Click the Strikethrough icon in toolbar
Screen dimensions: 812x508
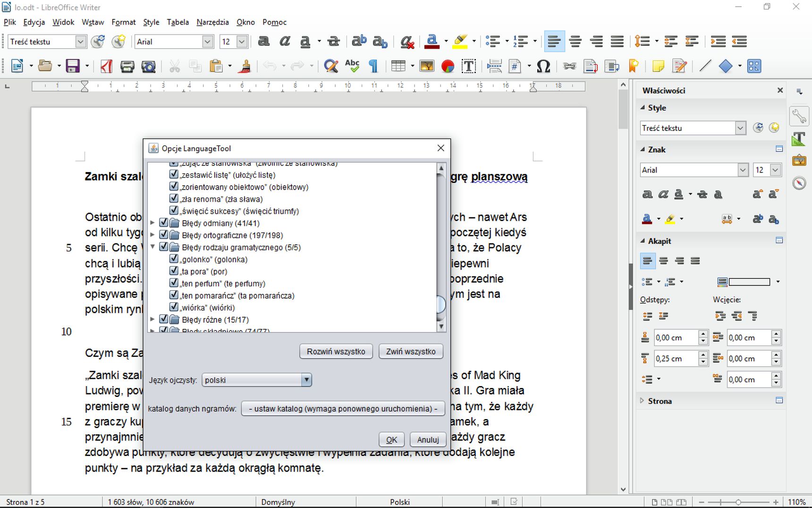pos(333,42)
